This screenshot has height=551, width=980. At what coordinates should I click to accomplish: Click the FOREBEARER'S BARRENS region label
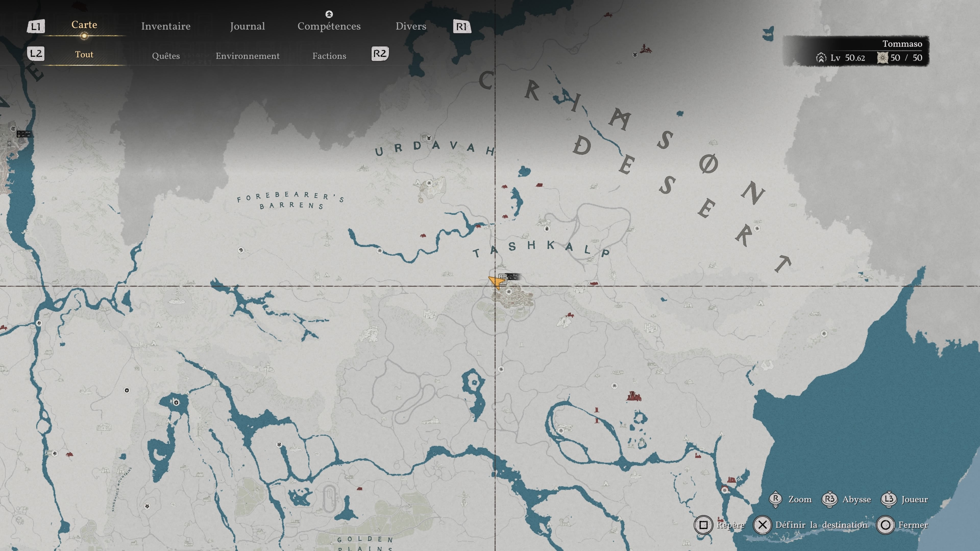(x=291, y=201)
